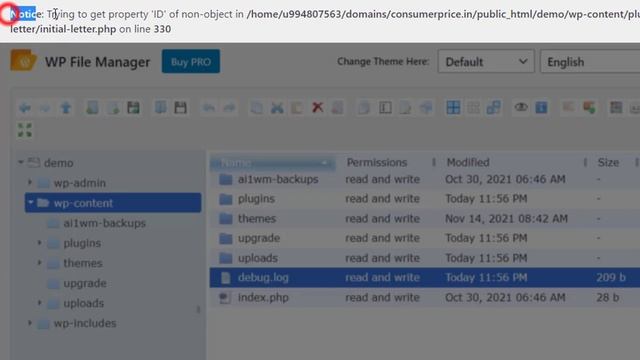Sort by the Name column header
The width and height of the screenshot is (640, 360).
[x=273, y=163]
